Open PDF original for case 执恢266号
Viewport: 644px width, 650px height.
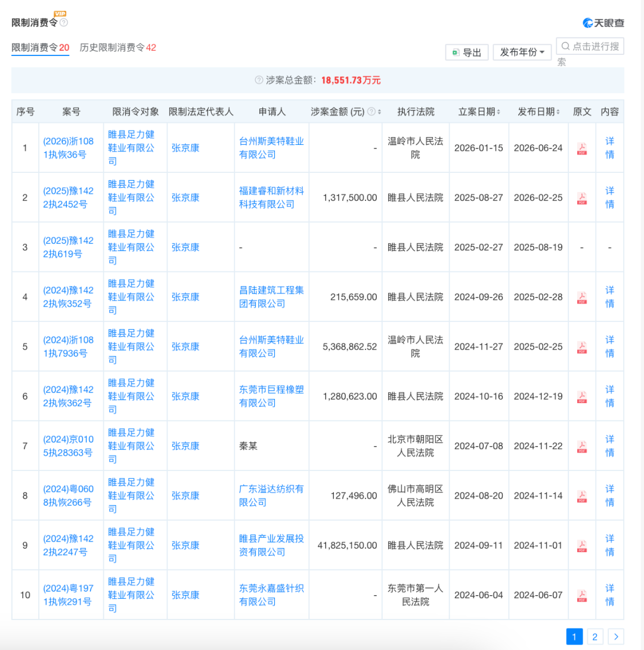582,496
